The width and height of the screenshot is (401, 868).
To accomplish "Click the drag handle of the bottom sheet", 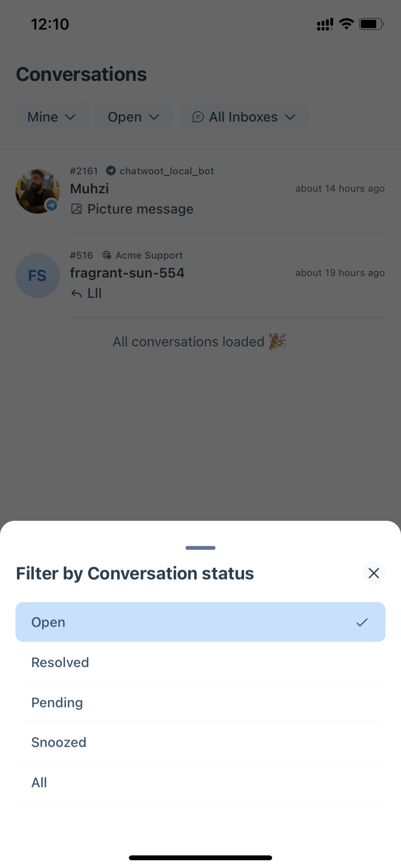I will (x=200, y=548).
